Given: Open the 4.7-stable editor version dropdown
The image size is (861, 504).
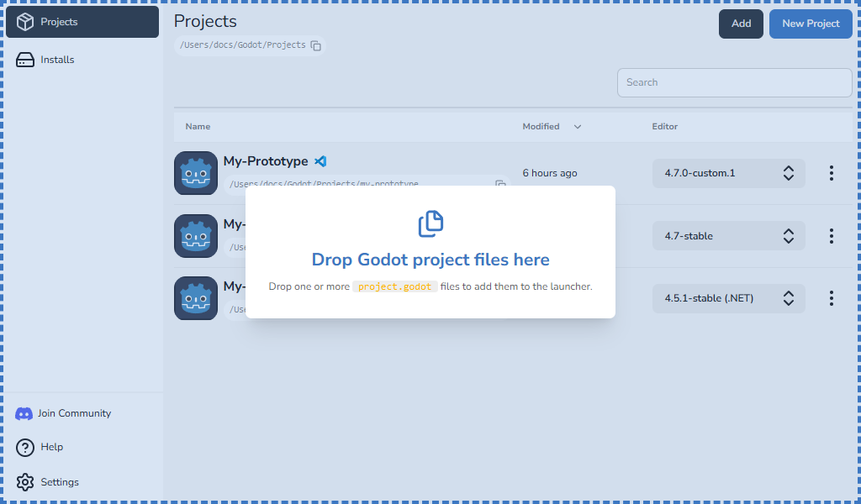Looking at the screenshot, I should tap(729, 236).
